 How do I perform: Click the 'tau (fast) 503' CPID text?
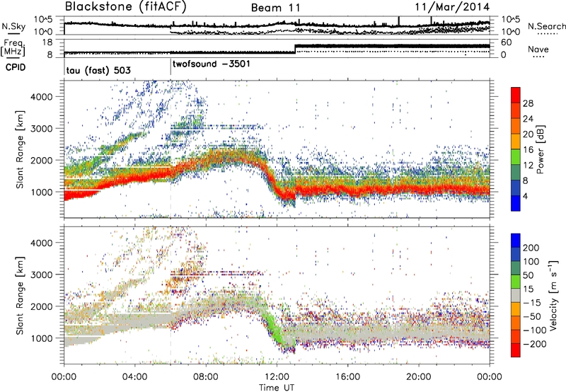[98, 70]
